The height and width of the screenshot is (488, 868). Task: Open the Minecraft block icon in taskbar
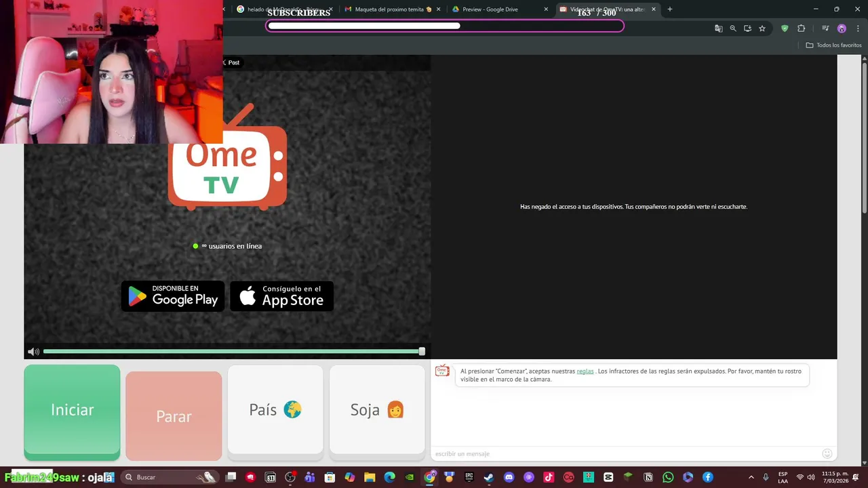(628, 477)
